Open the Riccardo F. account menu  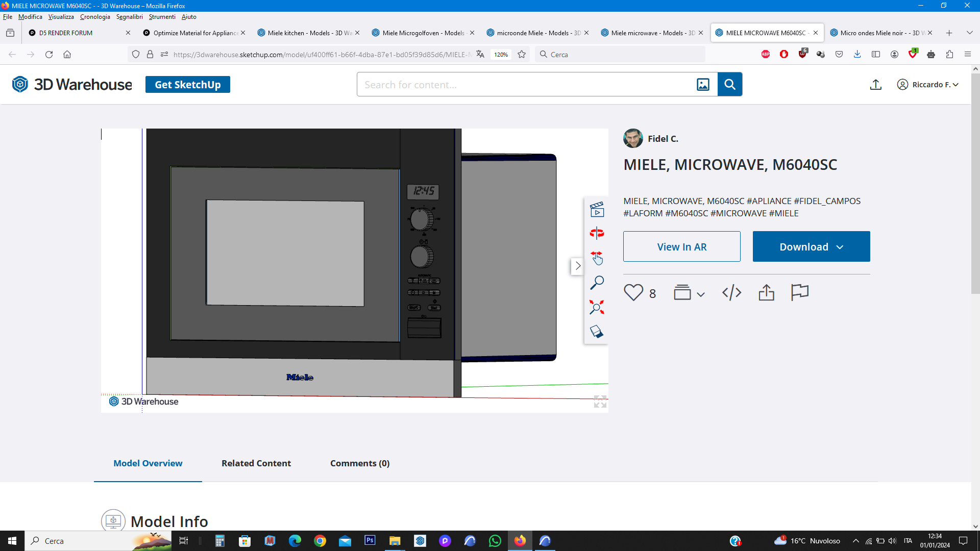click(928, 85)
